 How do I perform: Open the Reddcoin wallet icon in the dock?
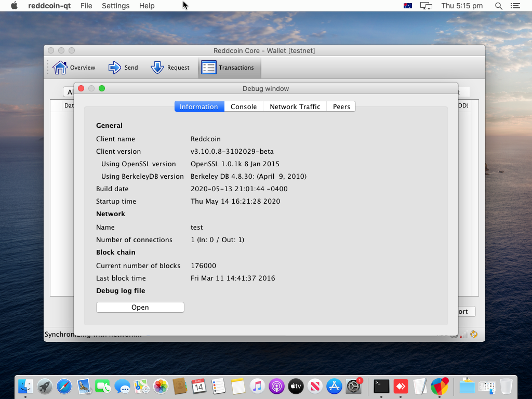440,387
